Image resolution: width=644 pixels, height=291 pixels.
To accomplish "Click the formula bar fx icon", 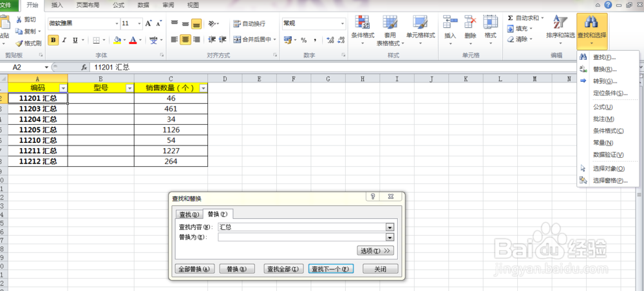I will pos(84,67).
